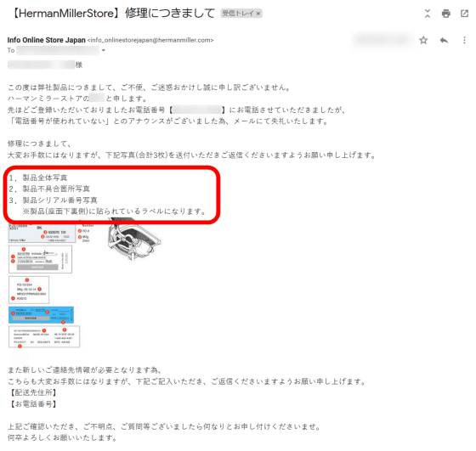Click the email subject 修理につきまして
The image size is (476, 451).
pos(170,14)
